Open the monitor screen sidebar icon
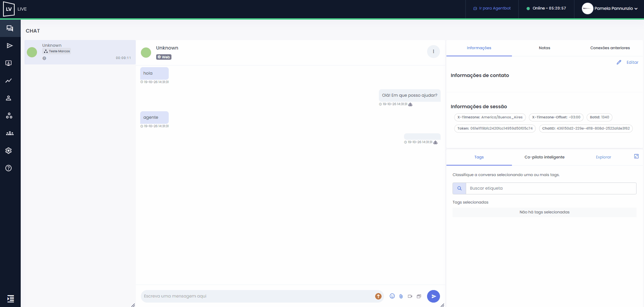The width and height of the screenshot is (644, 307). tap(9, 63)
